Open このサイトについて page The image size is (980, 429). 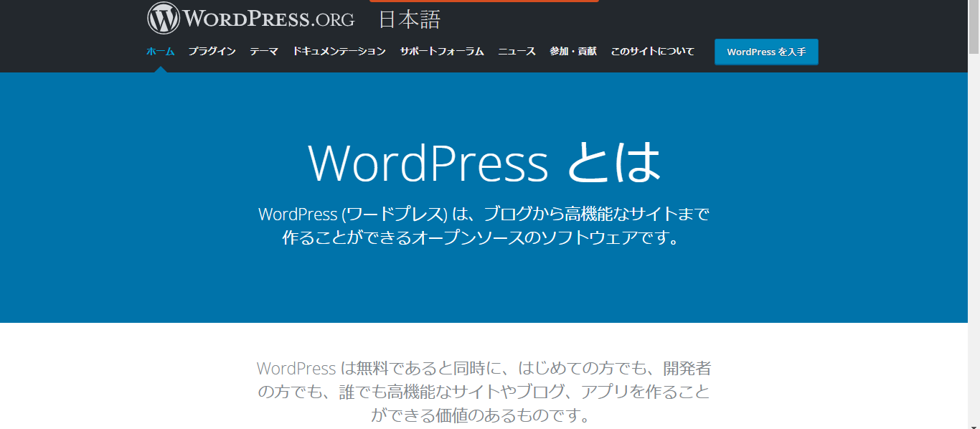(x=652, y=52)
